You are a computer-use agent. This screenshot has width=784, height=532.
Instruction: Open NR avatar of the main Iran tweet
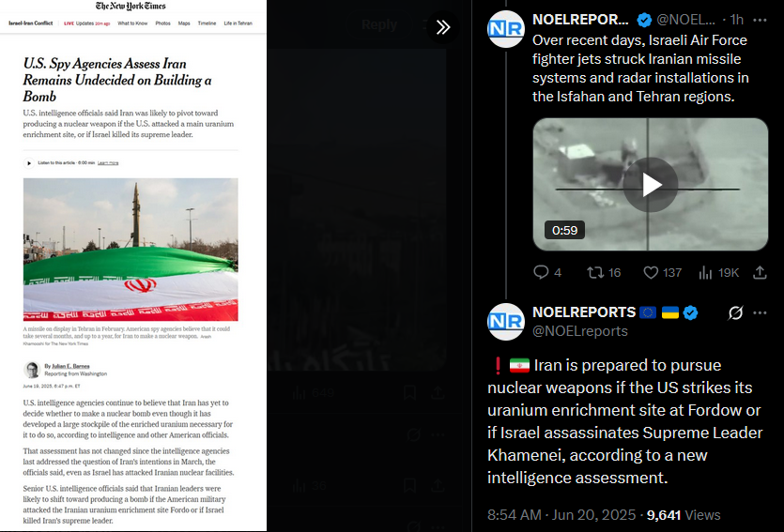pos(506,322)
